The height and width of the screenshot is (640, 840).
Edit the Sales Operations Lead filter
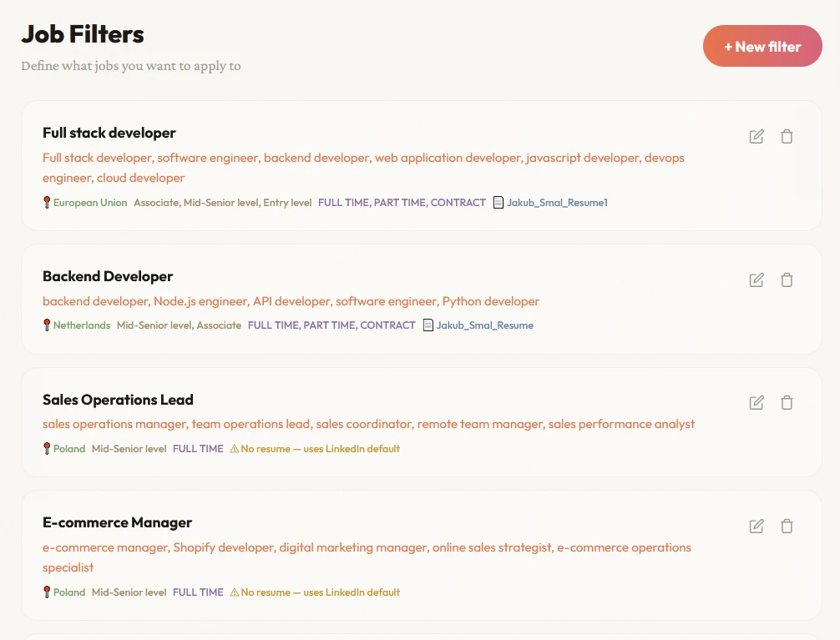tap(757, 403)
